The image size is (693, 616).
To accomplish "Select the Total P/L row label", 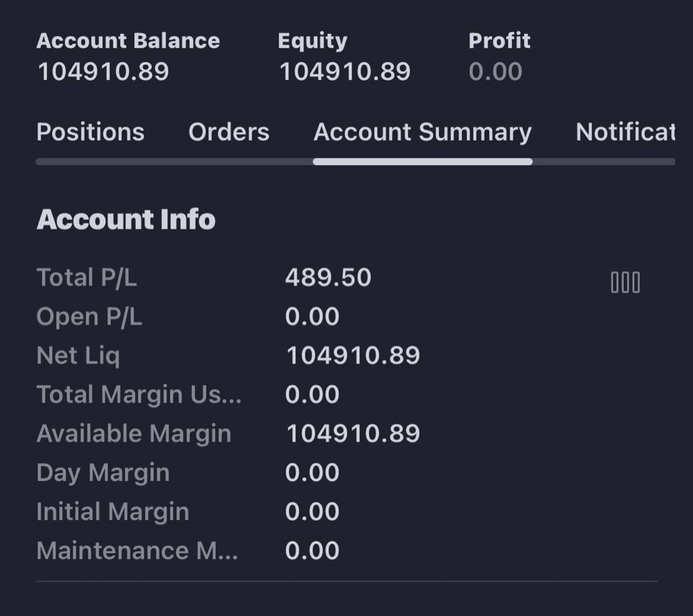I will tap(87, 278).
